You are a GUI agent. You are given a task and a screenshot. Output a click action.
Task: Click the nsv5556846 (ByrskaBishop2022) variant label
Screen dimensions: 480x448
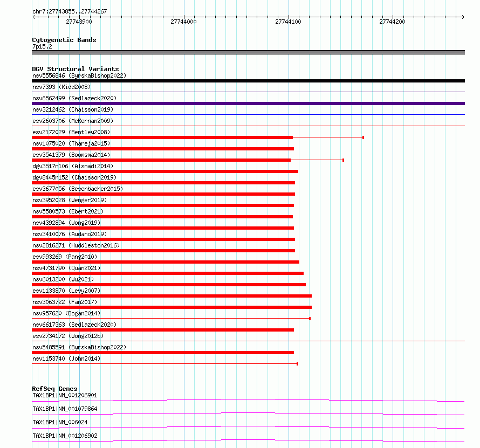pyautogui.click(x=79, y=75)
